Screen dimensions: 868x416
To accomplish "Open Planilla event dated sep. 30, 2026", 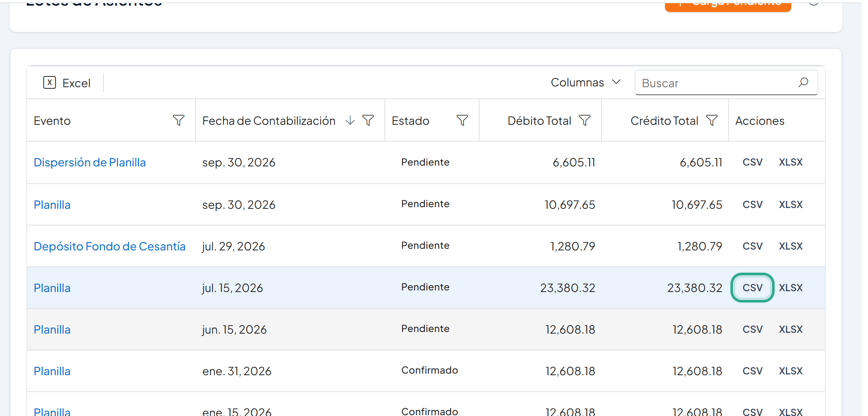I will pos(52,205).
